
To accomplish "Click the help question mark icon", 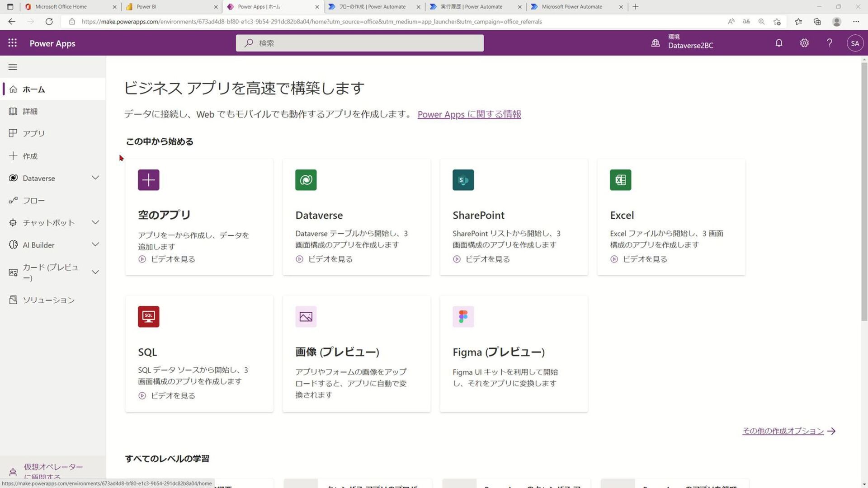I will (830, 43).
